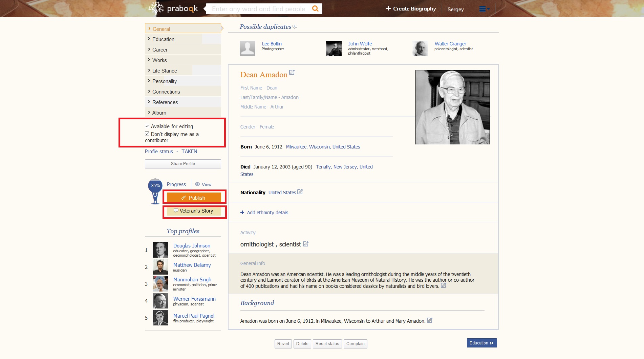Click the plus icon in Create Biography
This screenshot has height=359, width=644.
(x=388, y=8)
